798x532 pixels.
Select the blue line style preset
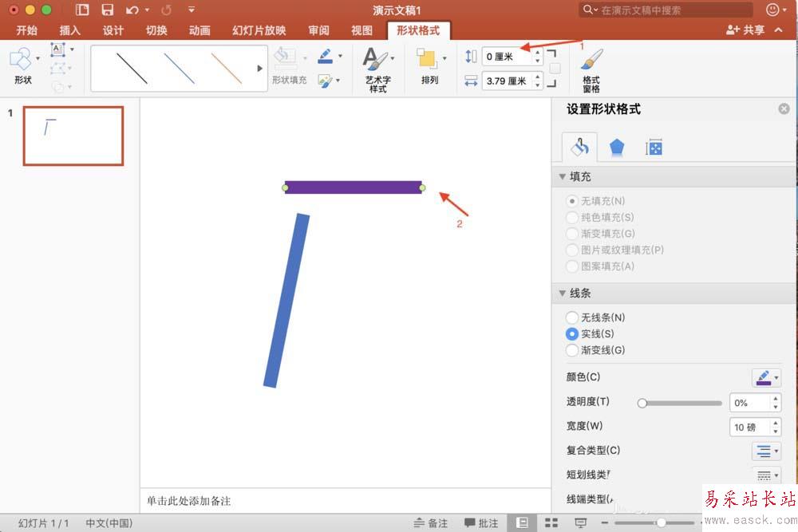[x=179, y=68]
